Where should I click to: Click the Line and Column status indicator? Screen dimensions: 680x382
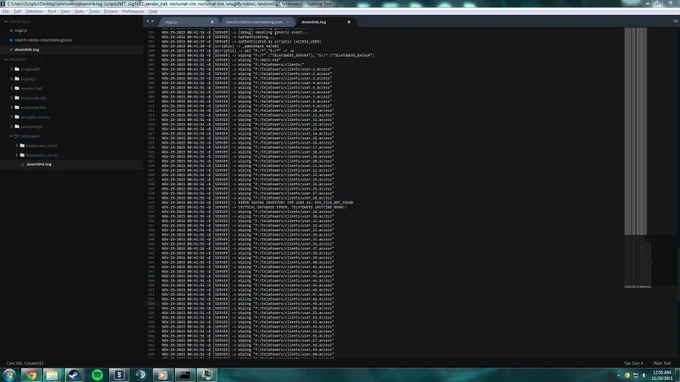(x=25, y=363)
